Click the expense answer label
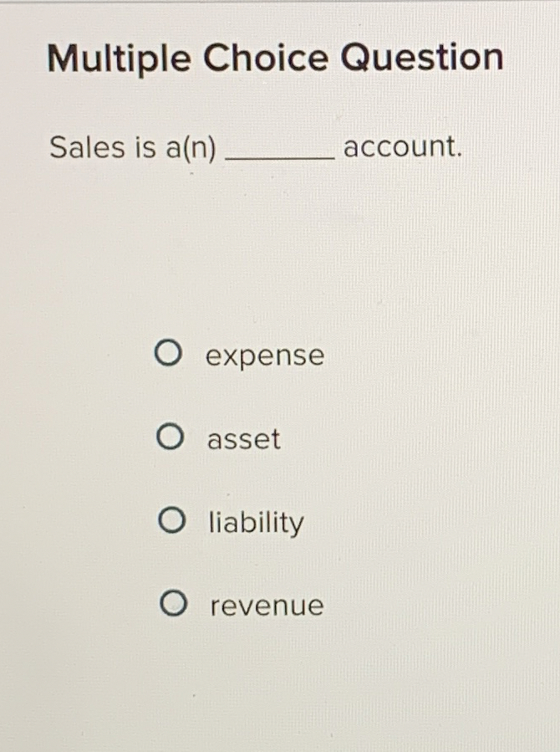The image size is (560, 752). click(265, 356)
